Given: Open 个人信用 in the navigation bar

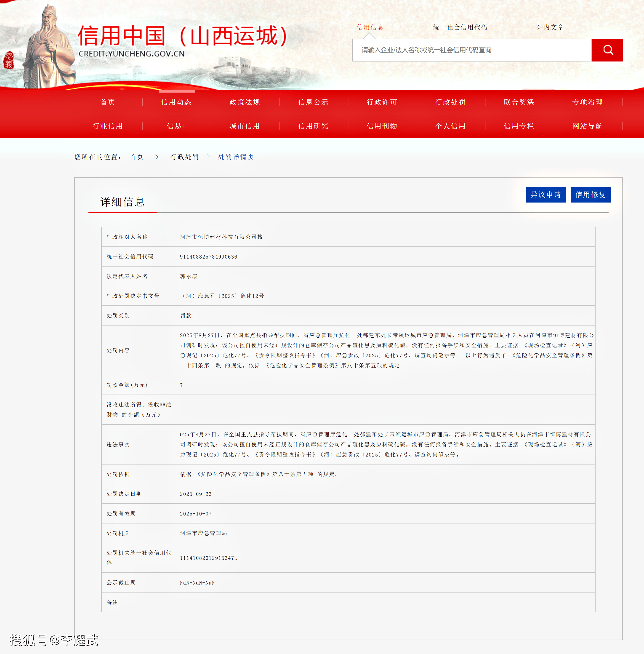Looking at the screenshot, I should (450, 126).
